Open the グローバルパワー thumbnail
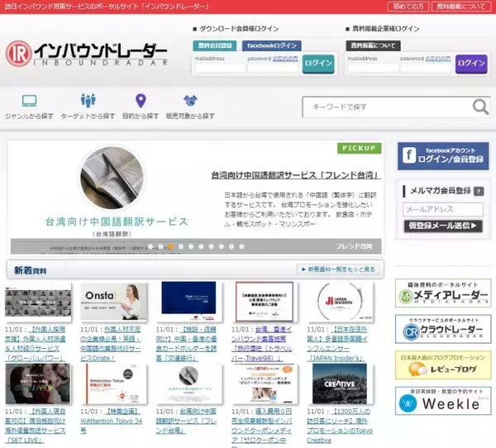 tap(38, 303)
